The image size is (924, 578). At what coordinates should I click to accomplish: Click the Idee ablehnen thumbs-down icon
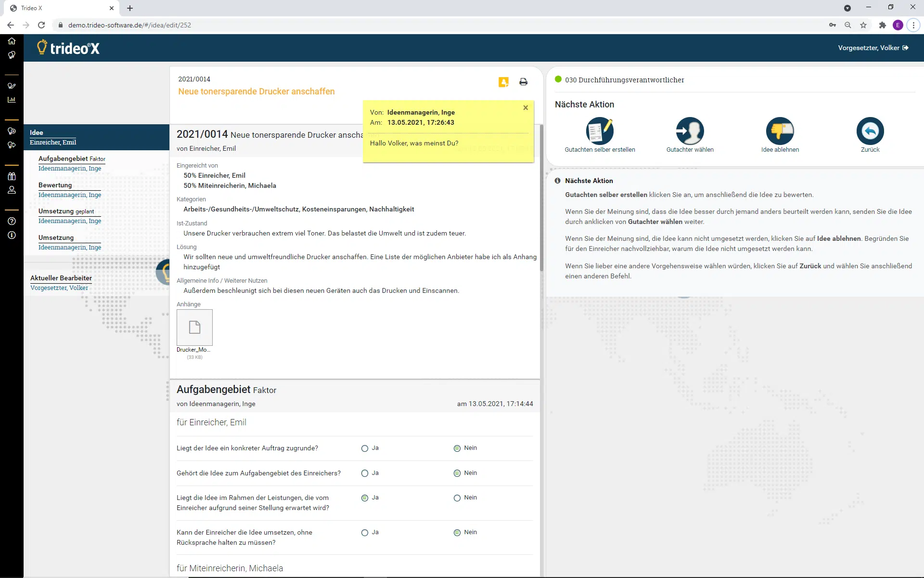(780, 131)
